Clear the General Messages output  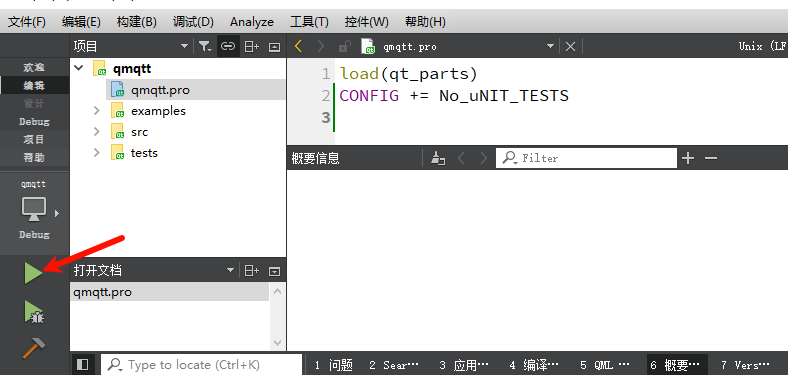click(x=438, y=158)
